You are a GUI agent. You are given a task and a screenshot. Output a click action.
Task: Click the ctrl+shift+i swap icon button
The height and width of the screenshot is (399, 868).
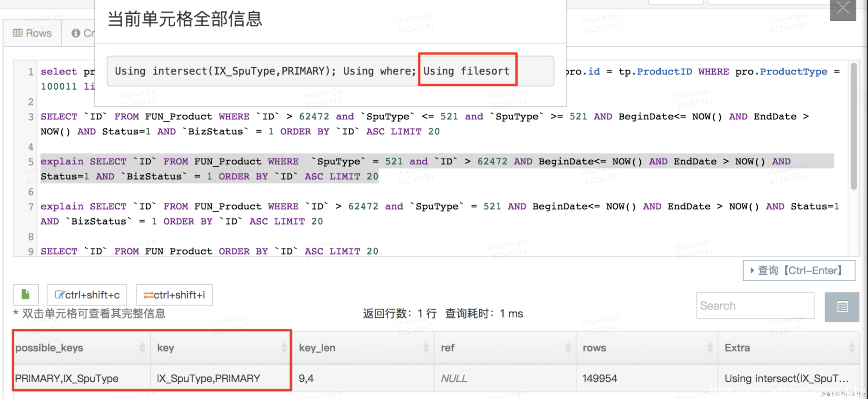click(x=174, y=295)
